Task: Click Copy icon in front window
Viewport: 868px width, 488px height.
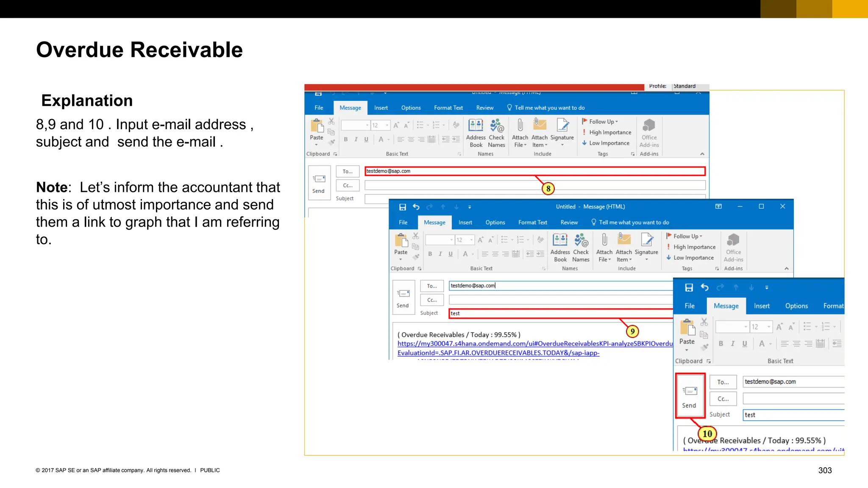Action: pos(704,335)
